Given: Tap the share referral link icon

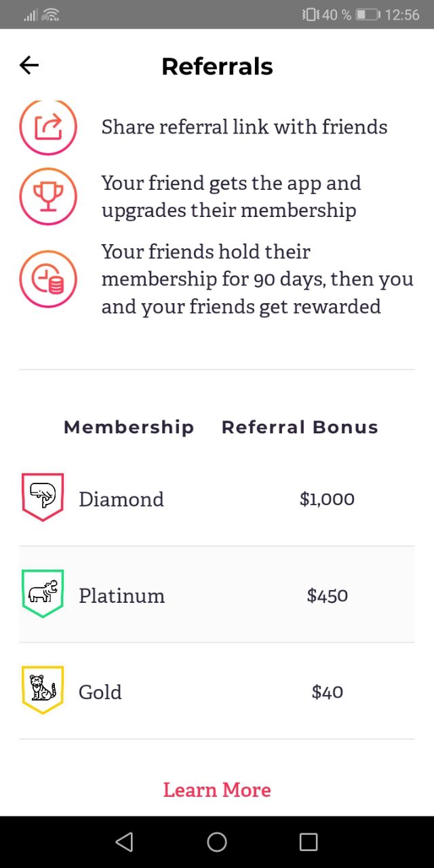Looking at the screenshot, I should coord(48,127).
